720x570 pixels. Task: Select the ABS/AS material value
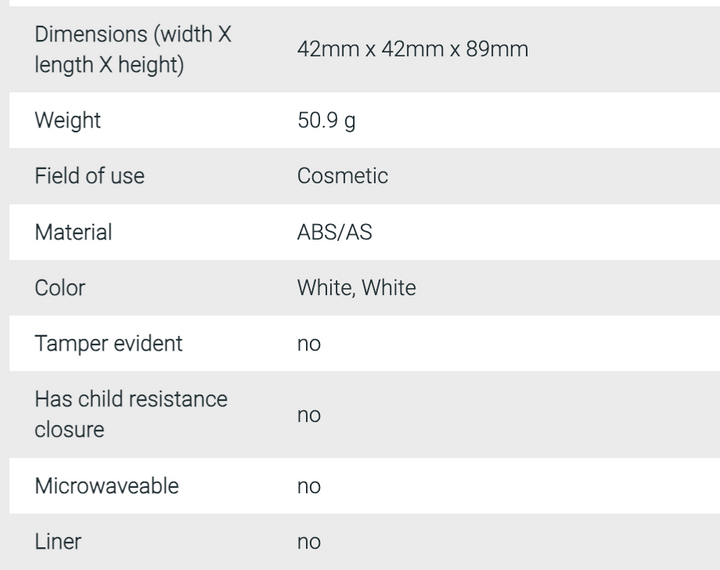pos(334,232)
